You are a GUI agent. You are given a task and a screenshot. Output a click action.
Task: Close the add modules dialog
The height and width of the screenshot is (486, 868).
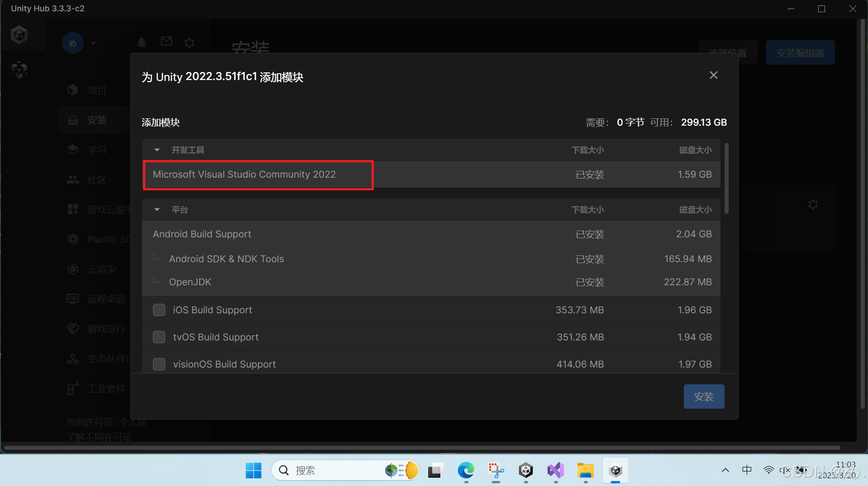[713, 75]
